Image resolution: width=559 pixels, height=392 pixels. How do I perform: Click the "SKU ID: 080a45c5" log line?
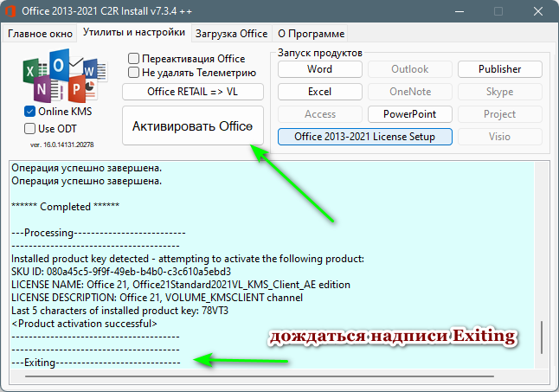click(x=121, y=272)
